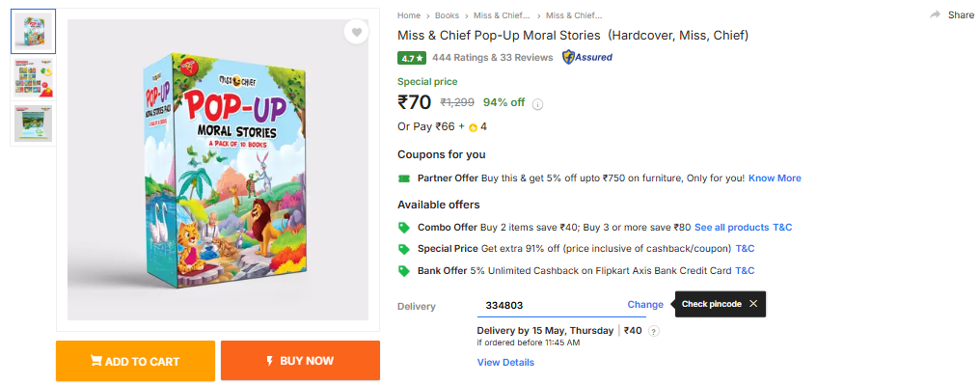Close the Check pincode tooltip
Image resolution: width=980 pixels, height=384 pixels.
[x=753, y=304]
